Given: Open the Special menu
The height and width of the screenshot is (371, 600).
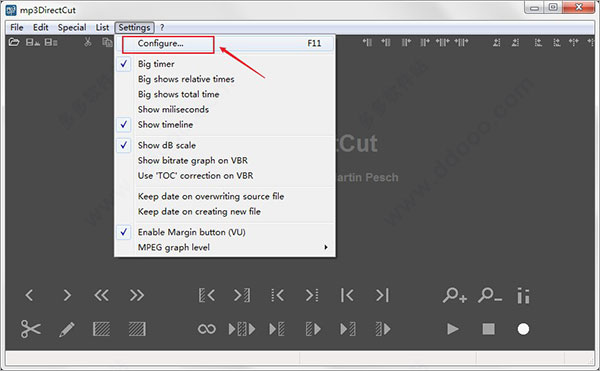Looking at the screenshot, I should tap(72, 28).
